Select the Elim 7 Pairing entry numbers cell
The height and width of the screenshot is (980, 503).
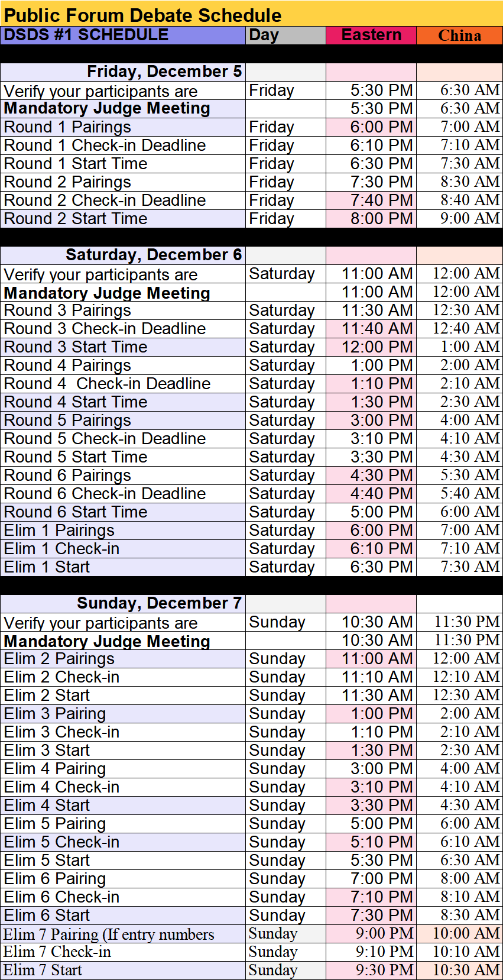(x=109, y=934)
